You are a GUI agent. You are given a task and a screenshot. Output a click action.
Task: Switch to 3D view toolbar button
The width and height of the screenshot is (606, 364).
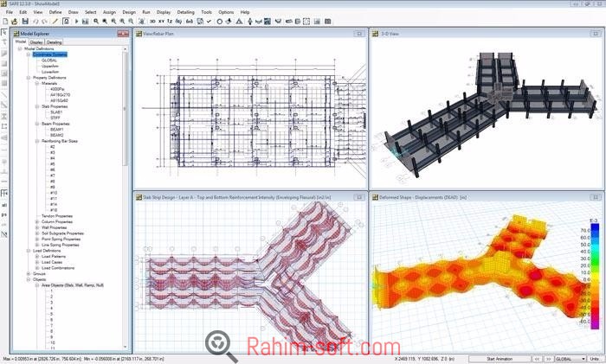click(x=152, y=22)
